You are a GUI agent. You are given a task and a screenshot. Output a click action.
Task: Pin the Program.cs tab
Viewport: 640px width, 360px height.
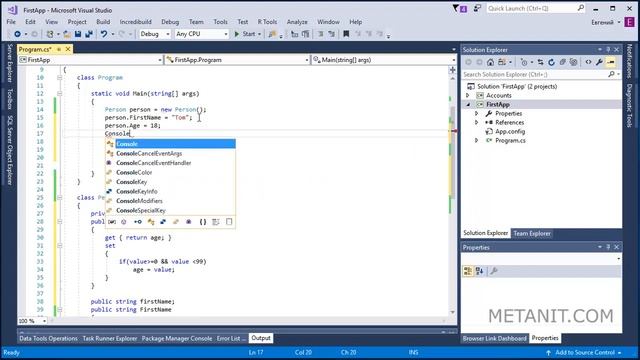59,49
